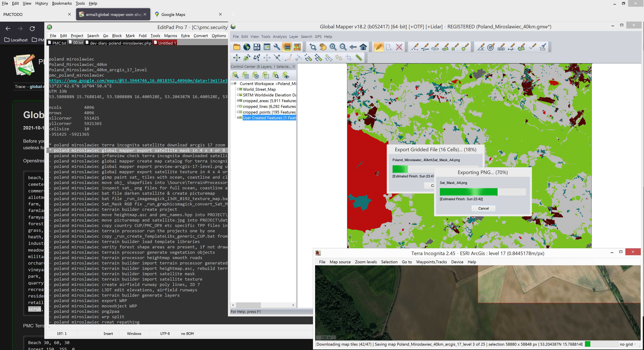The width and height of the screenshot is (644, 350).
Task: Select the Create Line feature tool
Action: 425,47
